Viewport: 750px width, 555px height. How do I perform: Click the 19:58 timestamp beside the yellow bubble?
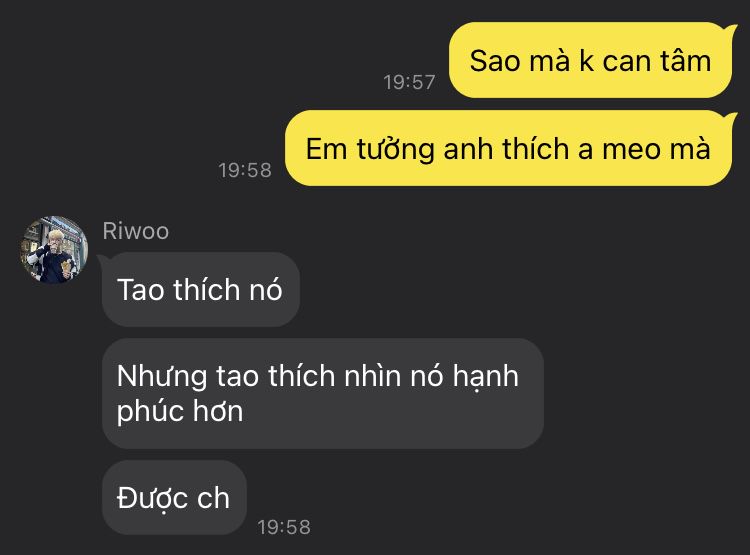[x=245, y=170]
